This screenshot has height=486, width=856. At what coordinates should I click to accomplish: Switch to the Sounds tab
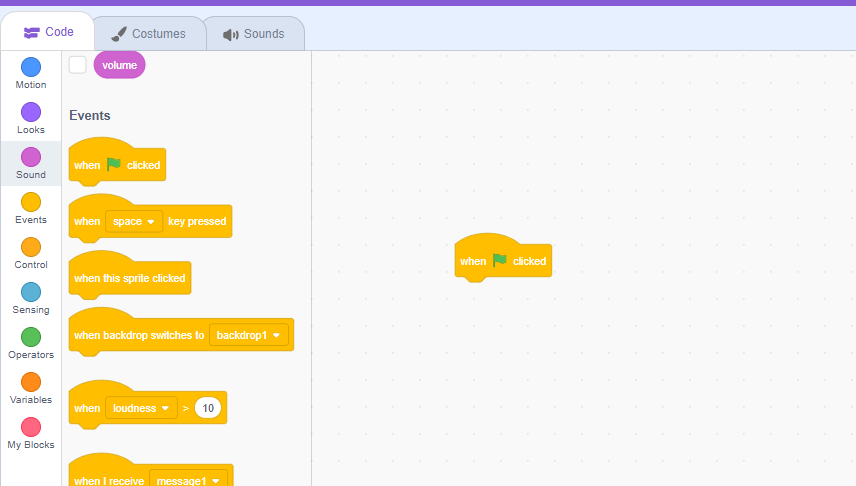pyautogui.click(x=254, y=34)
